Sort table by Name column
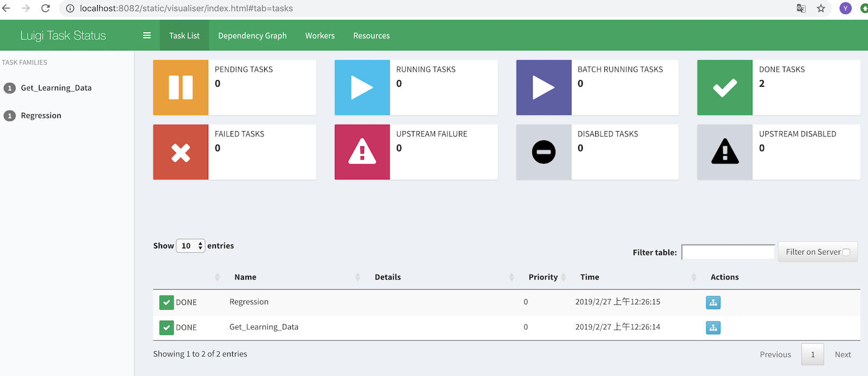Image resolution: width=868 pixels, height=376 pixels. click(x=245, y=277)
